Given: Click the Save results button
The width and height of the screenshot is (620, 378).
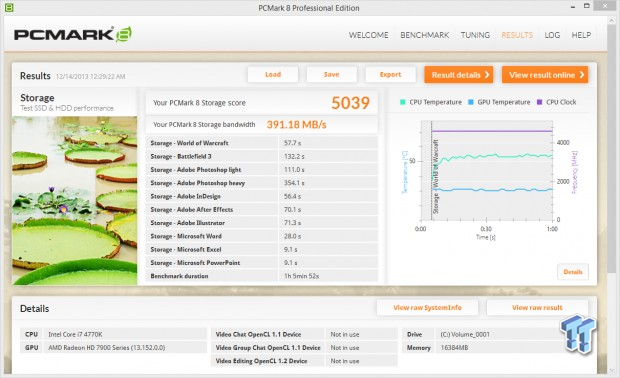Looking at the screenshot, I should point(331,74).
